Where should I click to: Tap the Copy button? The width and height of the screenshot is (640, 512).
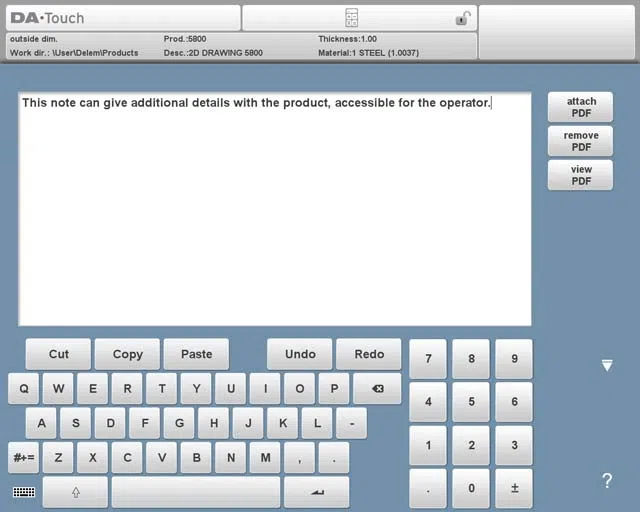127,354
